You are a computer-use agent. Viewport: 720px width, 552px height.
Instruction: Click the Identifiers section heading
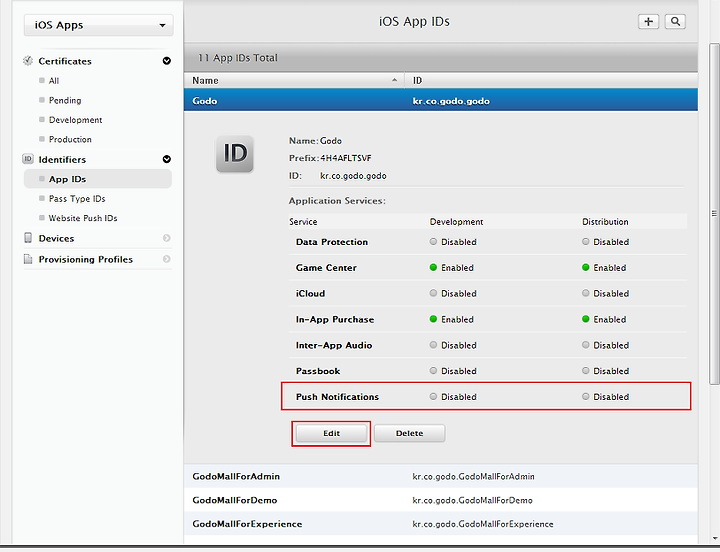[x=62, y=159]
